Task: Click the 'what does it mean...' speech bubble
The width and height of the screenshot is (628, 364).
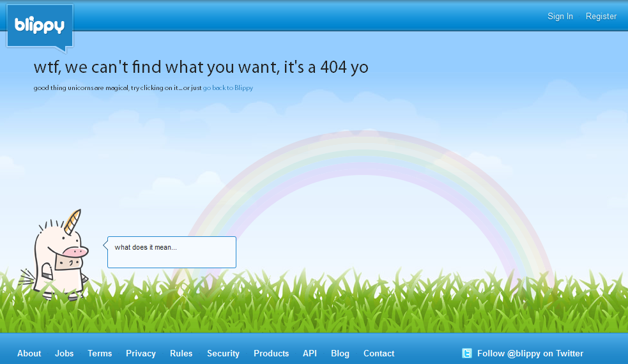Action: [x=171, y=252]
